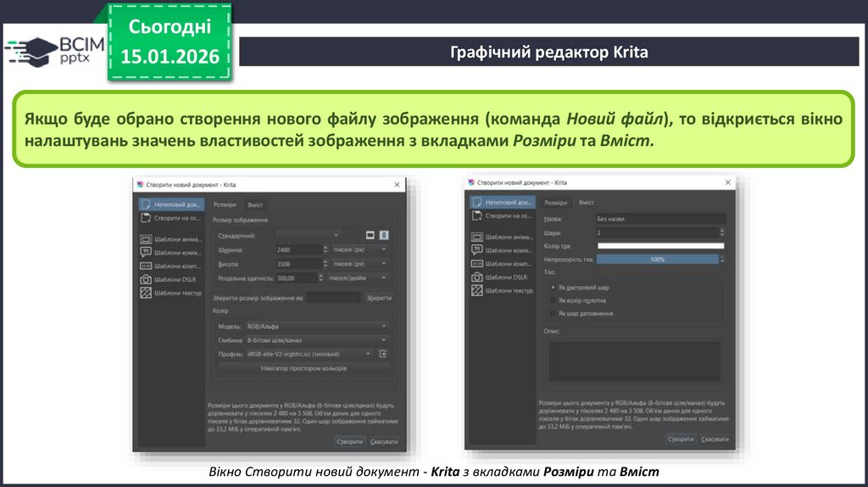Image resolution: width=868 pixels, height=487 pixels.
Task: Open the Стандартний preset dropdown
Action: click(309, 236)
